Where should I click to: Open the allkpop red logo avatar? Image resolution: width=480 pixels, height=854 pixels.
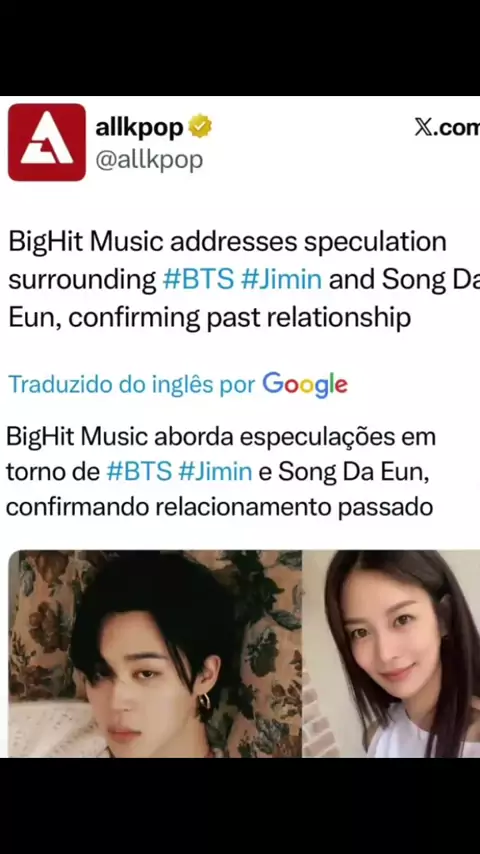(x=47, y=142)
